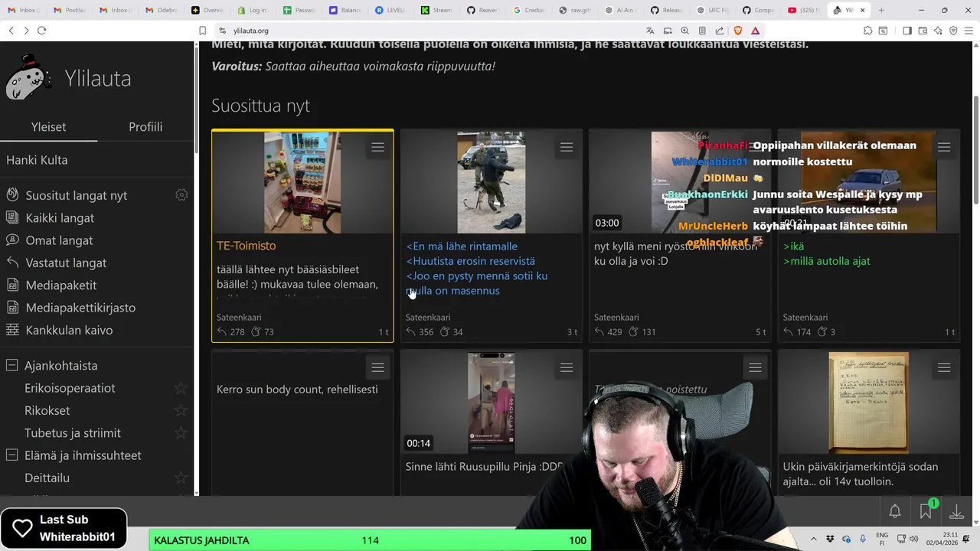Open handwritten diary page thumbnail
This screenshot has width=980, height=551.
coord(868,403)
